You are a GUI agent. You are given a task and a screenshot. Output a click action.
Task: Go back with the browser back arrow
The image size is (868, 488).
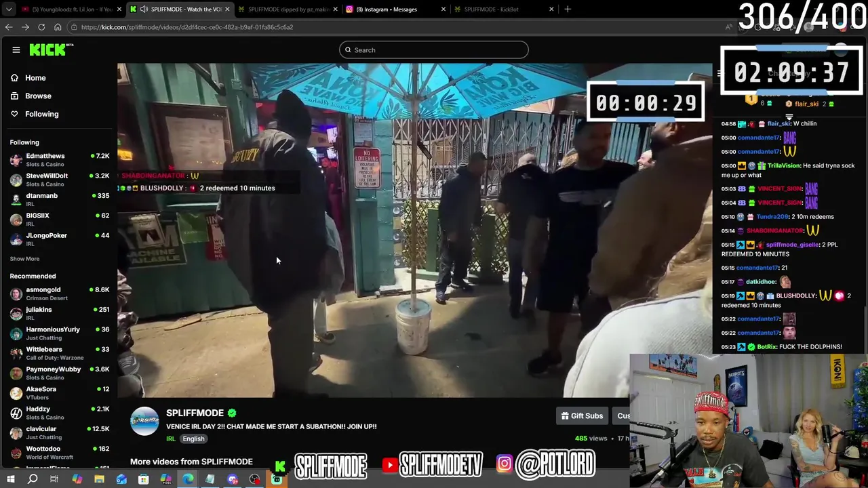9,27
